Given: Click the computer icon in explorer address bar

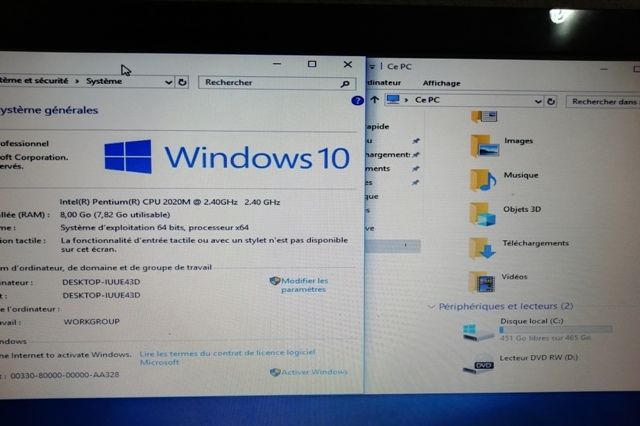Looking at the screenshot, I should coord(393,99).
